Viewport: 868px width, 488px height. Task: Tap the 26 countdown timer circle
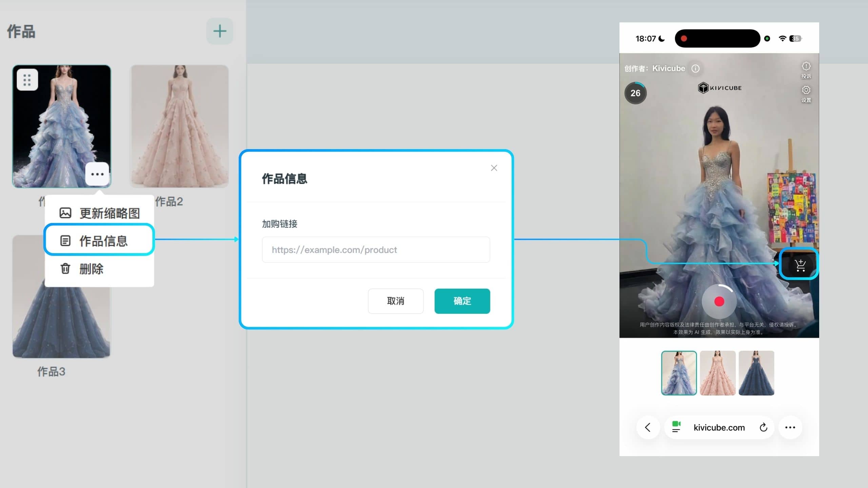click(x=635, y=93)
